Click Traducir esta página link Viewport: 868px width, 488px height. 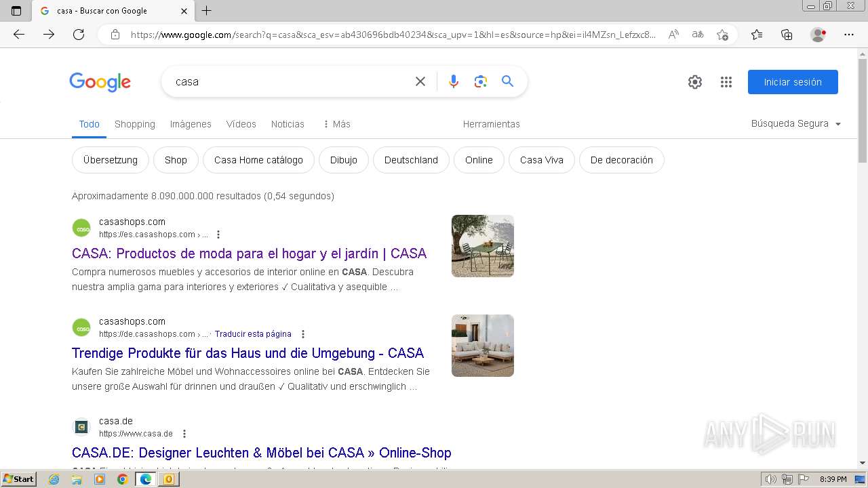tap(253, 334)
